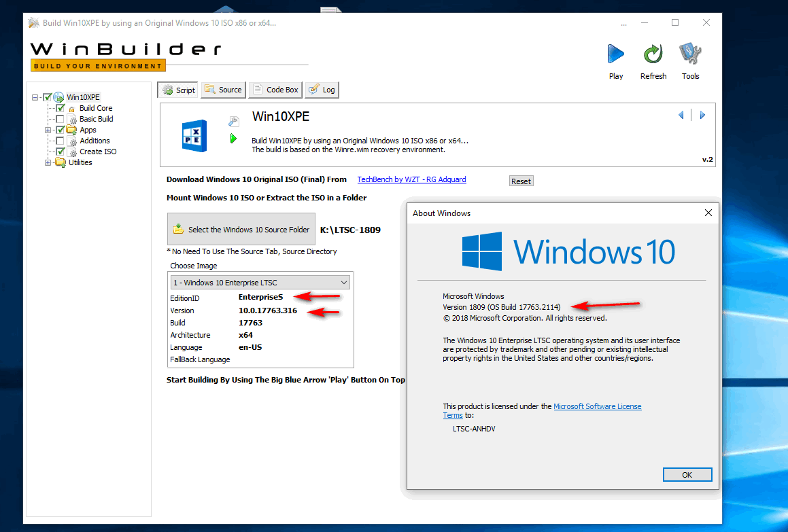Click Select the Windows 10 Source Folder button
This screenshot has width=788, height=532.
click(x=241, y=229)
